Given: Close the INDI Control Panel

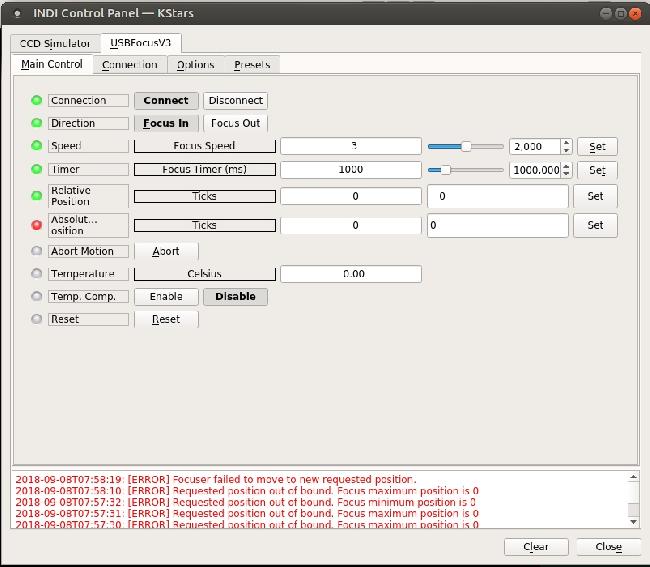Looking at the screenshot, I should (608, 547).
